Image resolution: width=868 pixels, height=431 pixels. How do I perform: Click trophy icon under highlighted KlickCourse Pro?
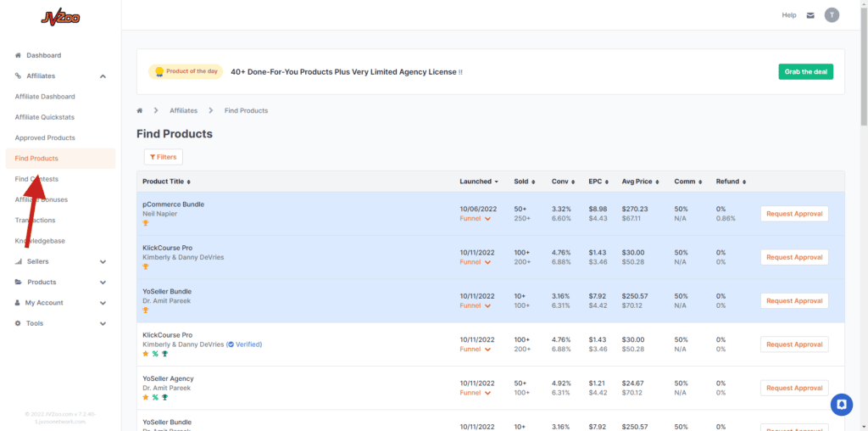click(x=146, y=266)
